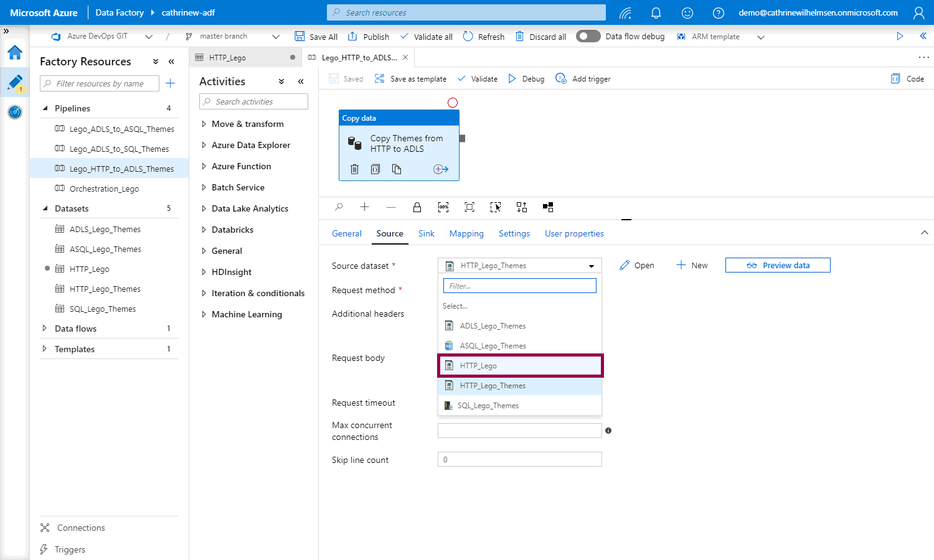Click the lock canvas icon
Viewport: 934px width, 560px height.
417,207
